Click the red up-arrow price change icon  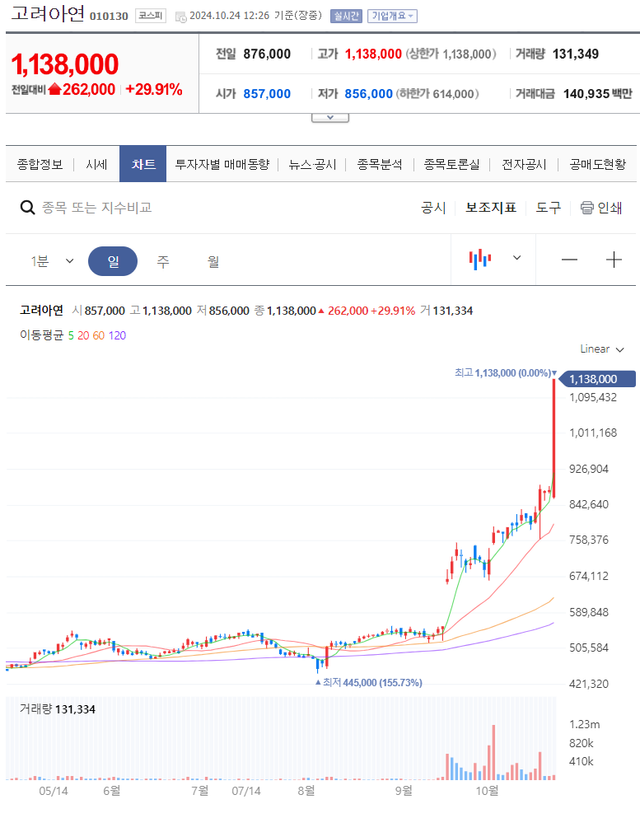(54, 90)
